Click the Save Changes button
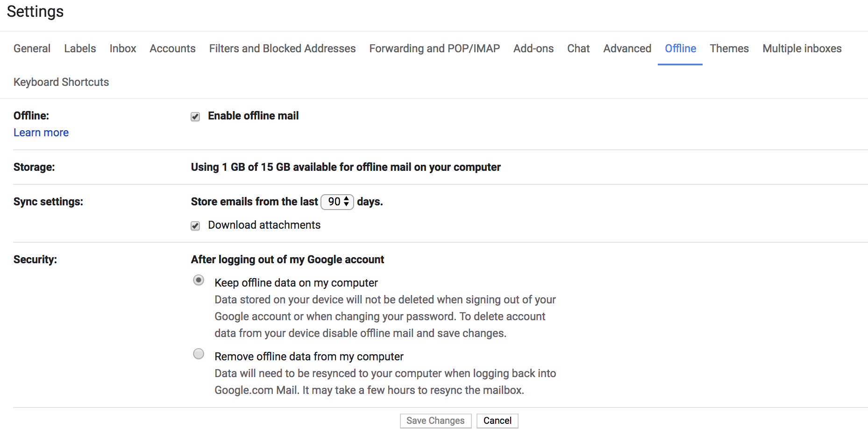 coord(435,421)
